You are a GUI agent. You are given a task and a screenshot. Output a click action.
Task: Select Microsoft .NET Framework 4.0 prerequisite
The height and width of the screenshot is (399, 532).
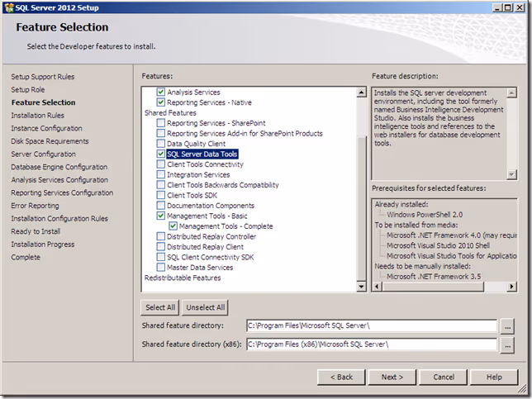[452, 235]
